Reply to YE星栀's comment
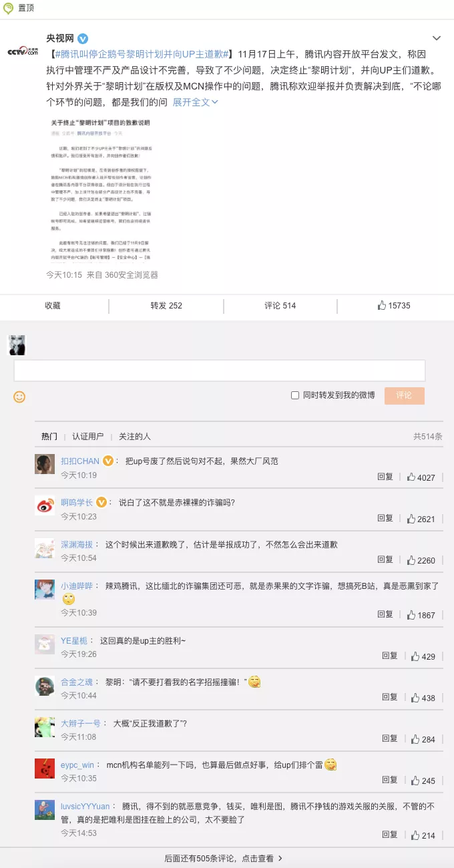The width and height of the screenshot is (454, 868). (x=390, y=656)
